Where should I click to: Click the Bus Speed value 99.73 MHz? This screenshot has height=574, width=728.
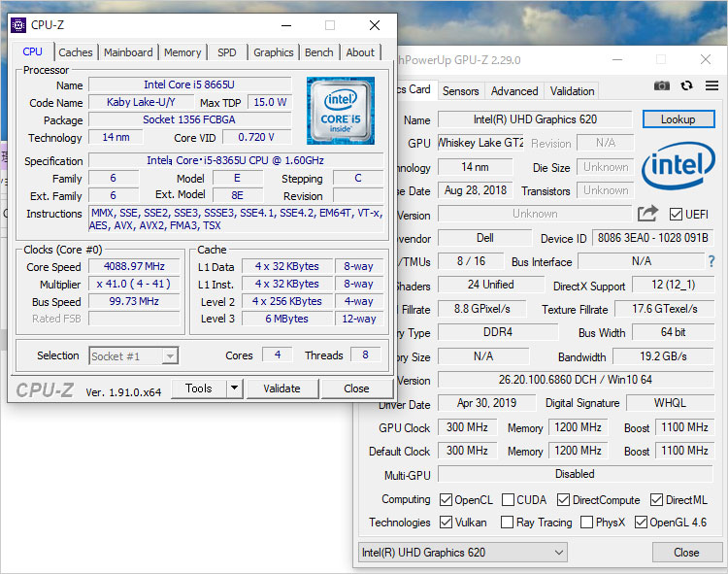(x=134, y=301)
